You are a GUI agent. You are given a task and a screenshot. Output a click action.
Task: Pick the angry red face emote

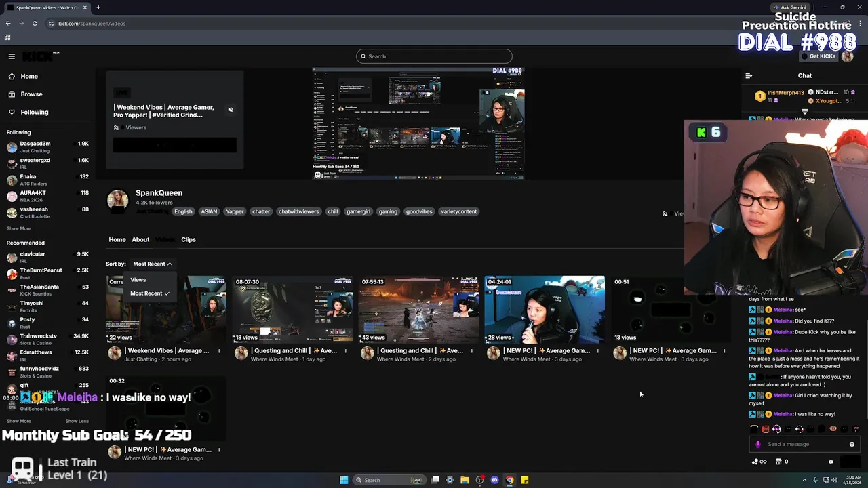coord(766,429)
